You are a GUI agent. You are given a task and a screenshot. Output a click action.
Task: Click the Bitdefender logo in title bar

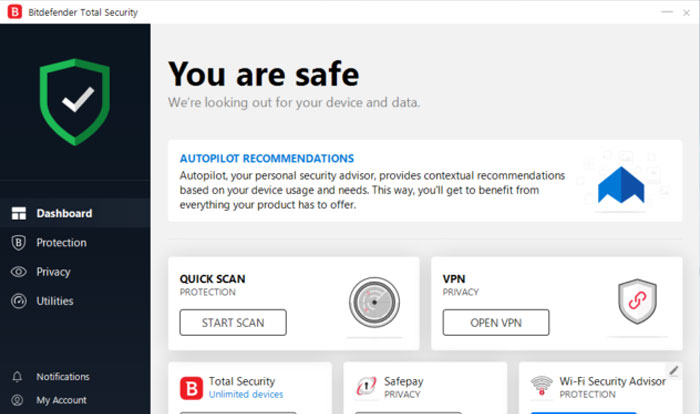(x=12, y=12)
